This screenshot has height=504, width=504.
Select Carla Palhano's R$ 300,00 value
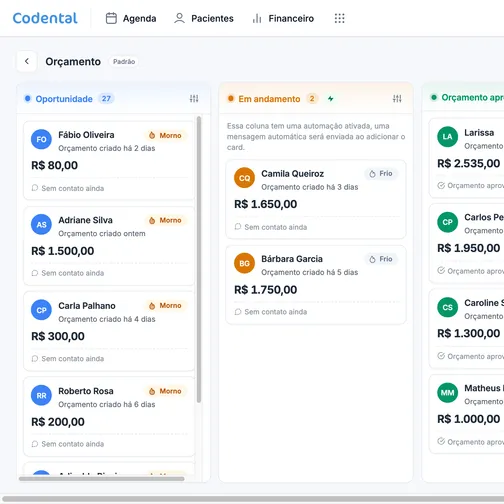tap(58, 336)
